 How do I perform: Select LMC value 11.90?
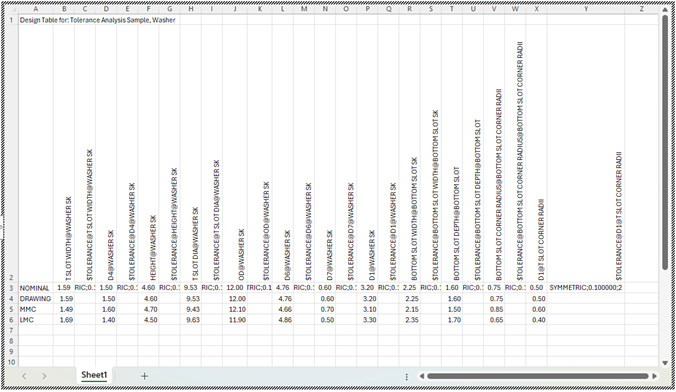coord(235,320)
